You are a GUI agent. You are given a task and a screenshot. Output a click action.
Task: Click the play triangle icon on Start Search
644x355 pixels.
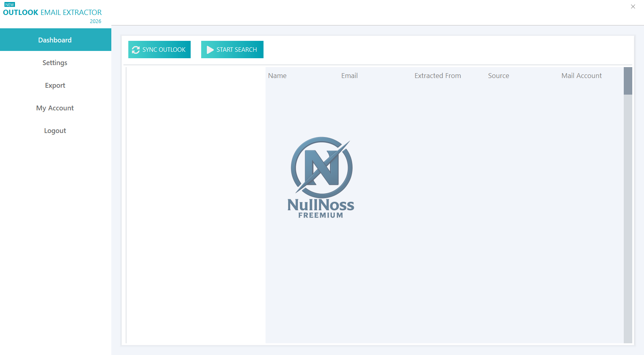pyautogui.click(x=210, y=50)
